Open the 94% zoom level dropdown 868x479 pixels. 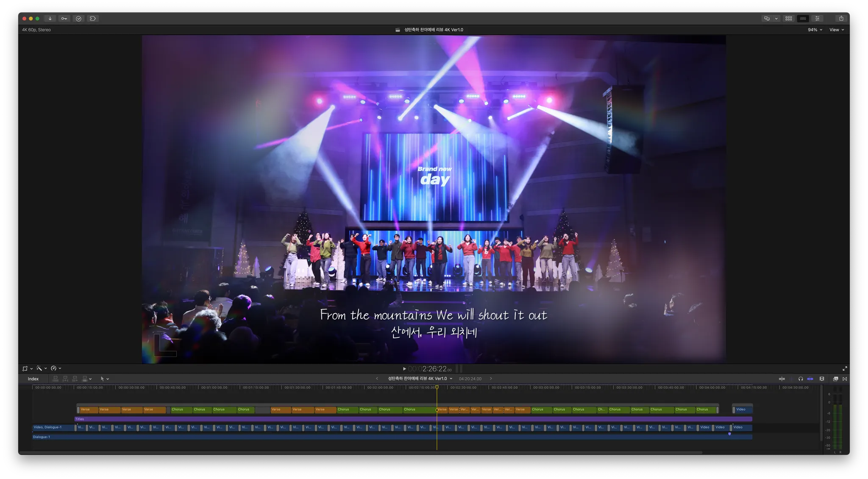[x=815, y=30]
